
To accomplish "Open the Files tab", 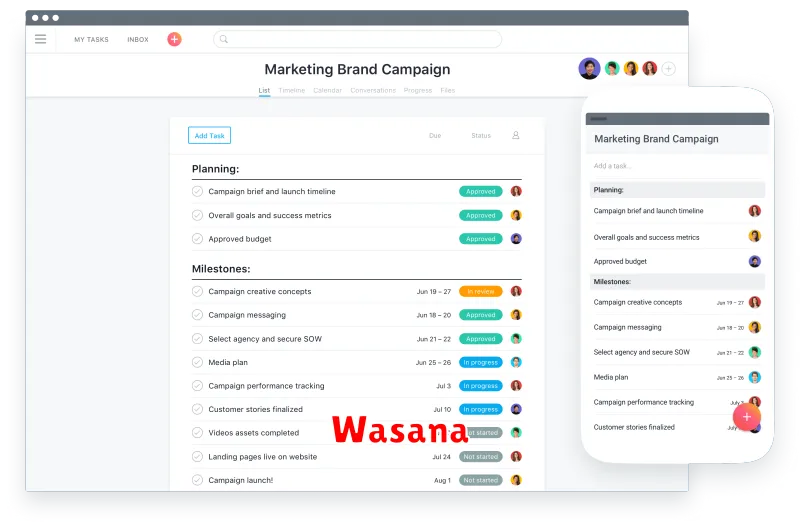I will point(447,90).
